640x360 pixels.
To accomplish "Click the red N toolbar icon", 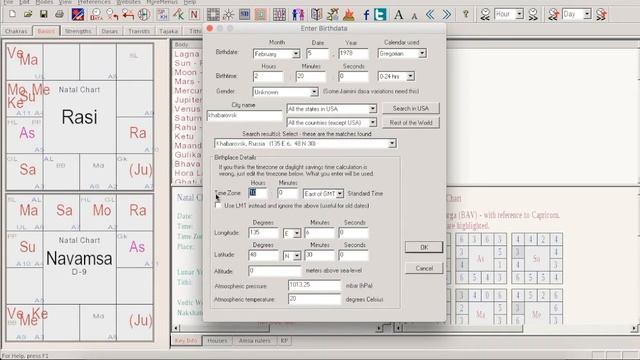I will (x=194, y=15).
